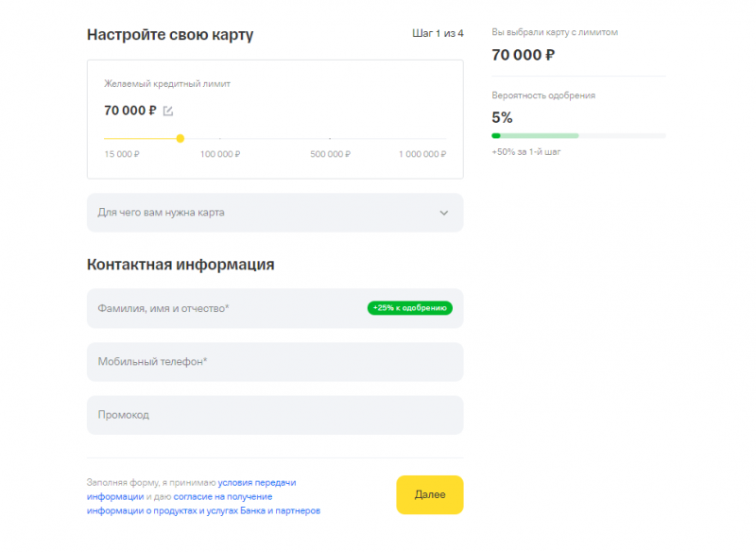This screenshot has width=756, height=552.
Task: Click the Настройте свою карту heading
Action: coord(170,35)
